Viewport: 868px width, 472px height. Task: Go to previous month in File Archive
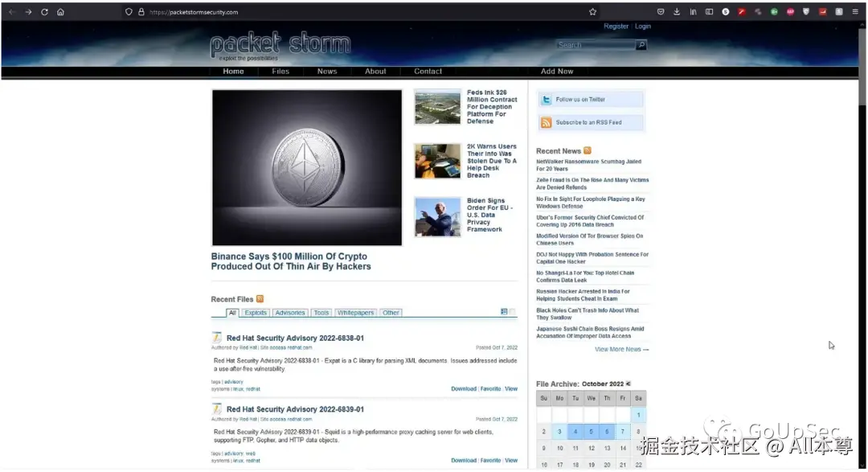tap(628, 384)
